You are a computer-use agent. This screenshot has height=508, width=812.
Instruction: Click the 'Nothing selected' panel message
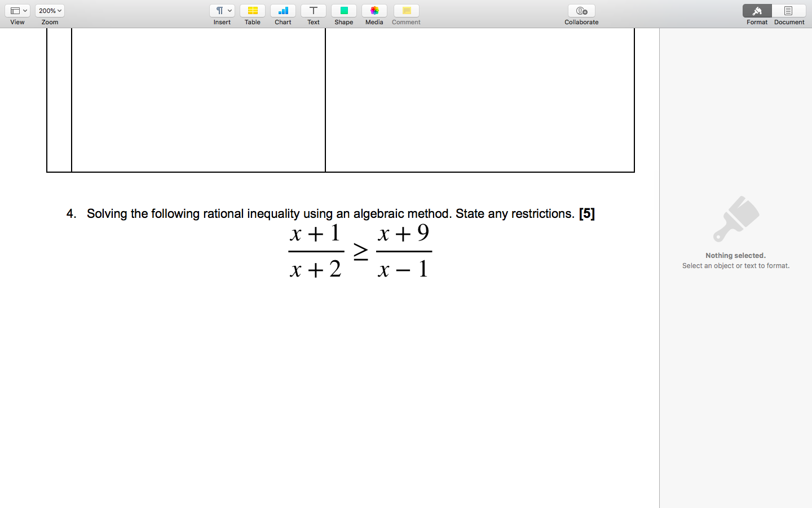735,255
